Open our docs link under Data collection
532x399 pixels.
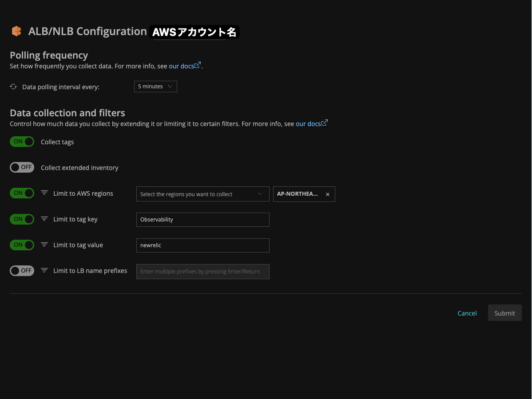311,123
